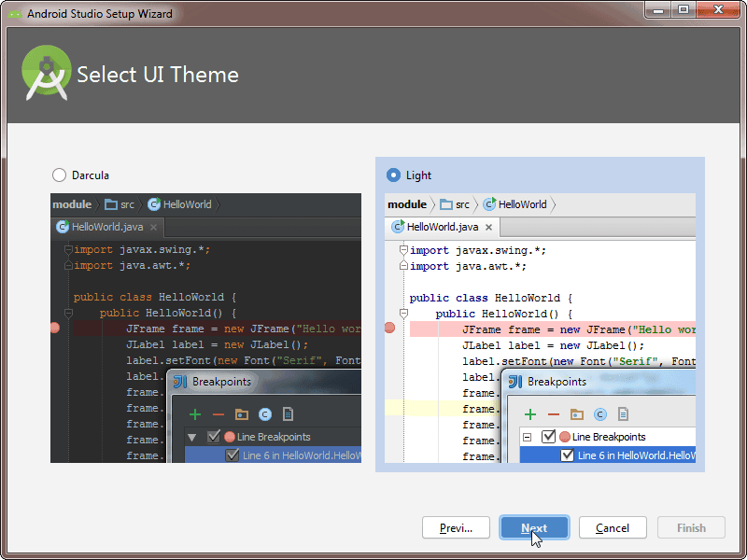Click the Darcula theme preview image
Screen dimensions: 747x560
[x=205, y=328]
